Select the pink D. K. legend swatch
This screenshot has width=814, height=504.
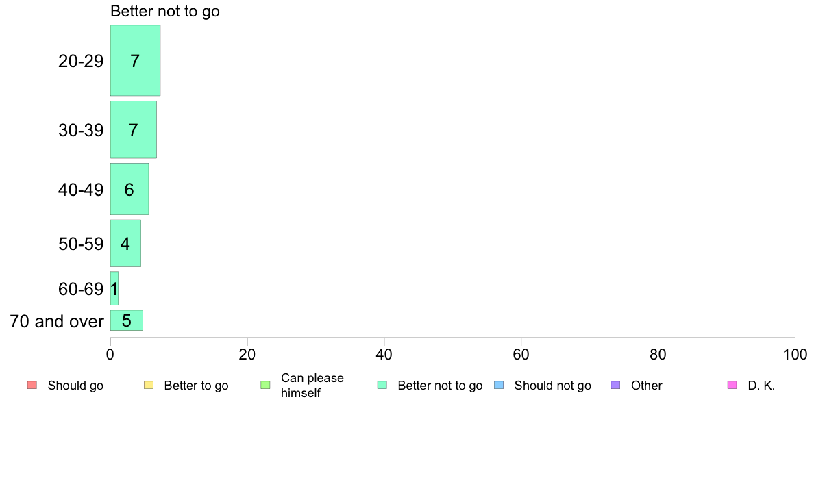coord(732,385)
